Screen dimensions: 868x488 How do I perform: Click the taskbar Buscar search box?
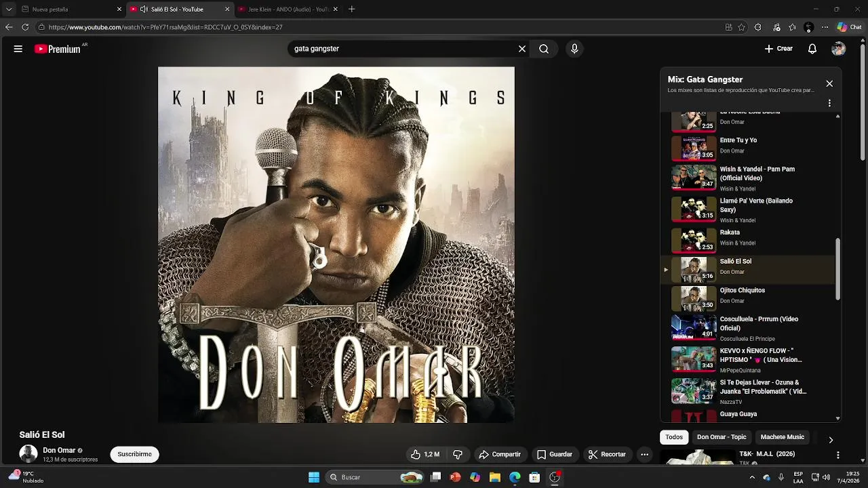pyautogui.click(x=376, y=477)
